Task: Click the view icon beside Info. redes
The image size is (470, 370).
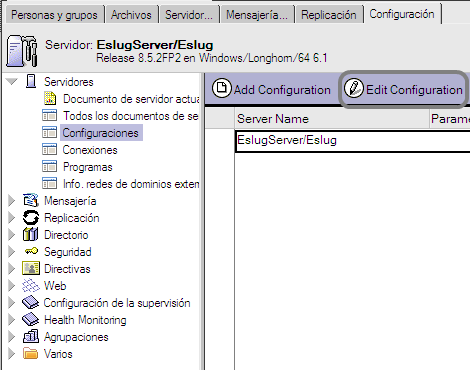Action: click(49, 183)
